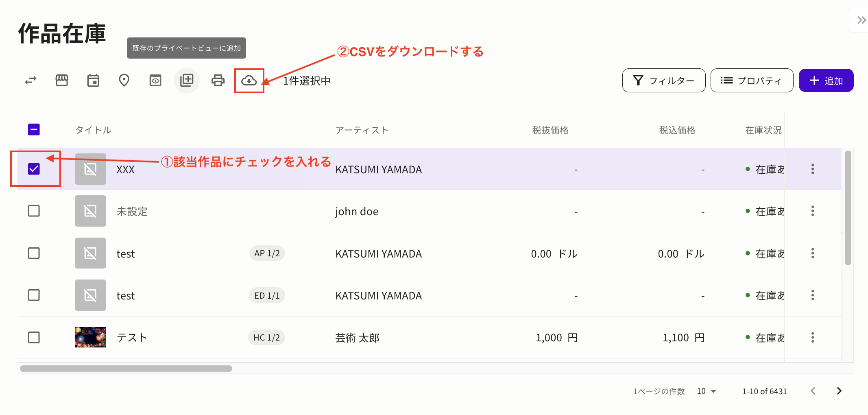Click the 1件選択中 selection count text
868x415 pixels.
[307, 81]
